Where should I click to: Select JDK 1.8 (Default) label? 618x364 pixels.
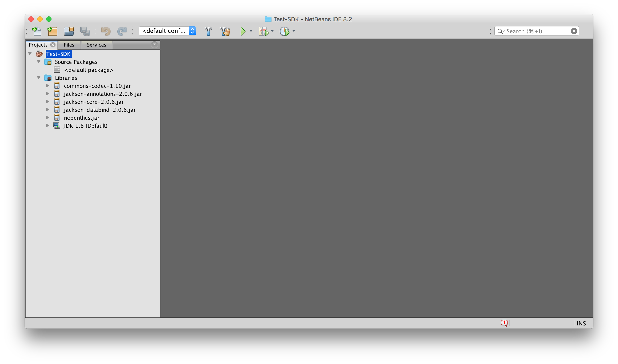click(85, 126)
